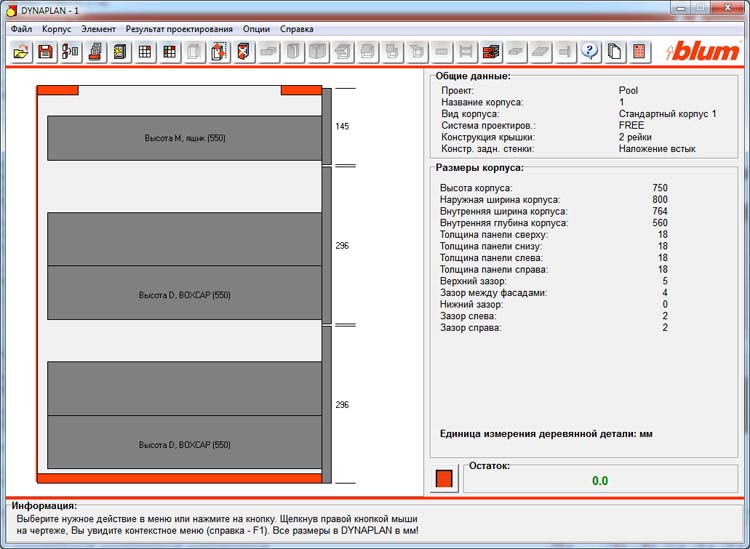Image resolution: width=750 pixels, height=549 pixels.
Task: Click the save floppy disk icon
Action: [x=45, y=51]
